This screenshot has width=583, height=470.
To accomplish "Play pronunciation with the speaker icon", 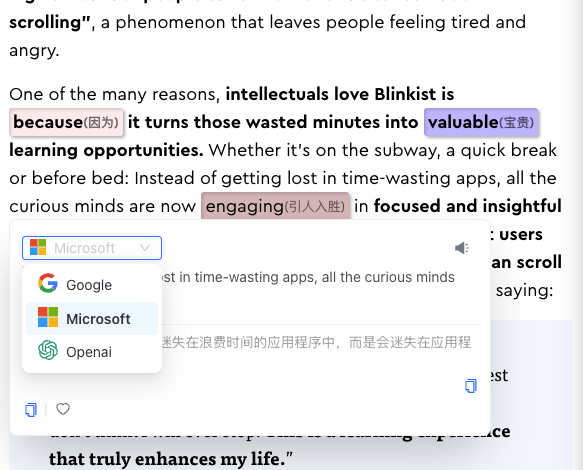I will click(x=462, y=248).
